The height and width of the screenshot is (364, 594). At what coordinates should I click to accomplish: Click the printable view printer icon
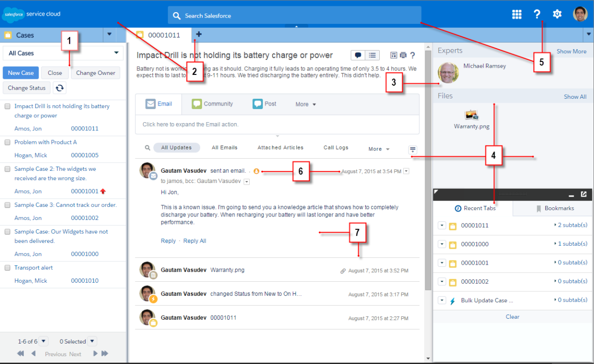coord(403,55)
